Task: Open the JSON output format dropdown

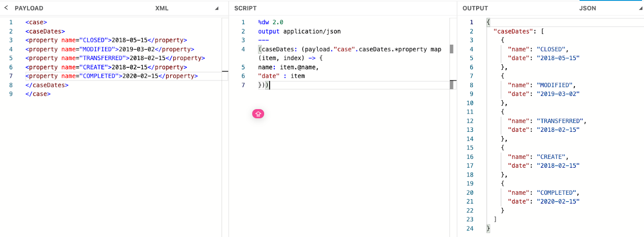Action: 640,8
